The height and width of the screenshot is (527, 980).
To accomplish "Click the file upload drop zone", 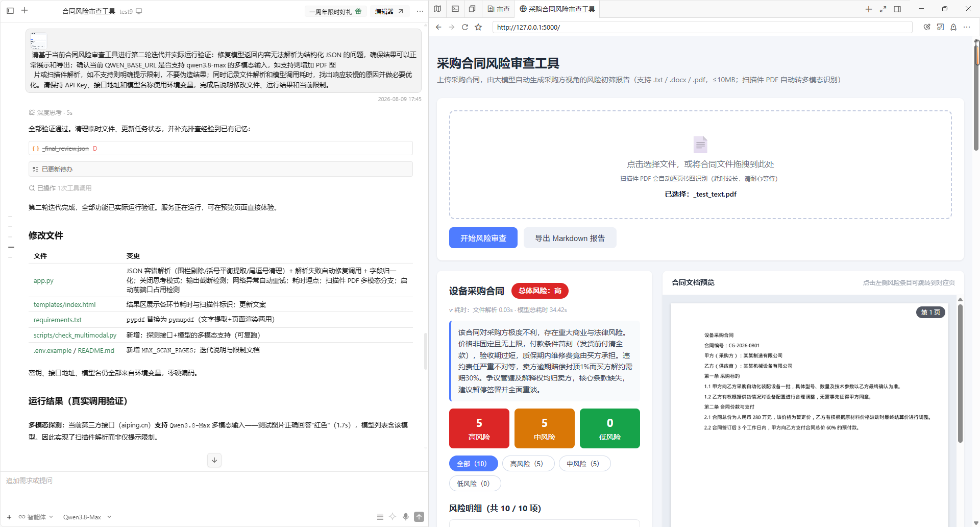I will (x=700, y=164).
